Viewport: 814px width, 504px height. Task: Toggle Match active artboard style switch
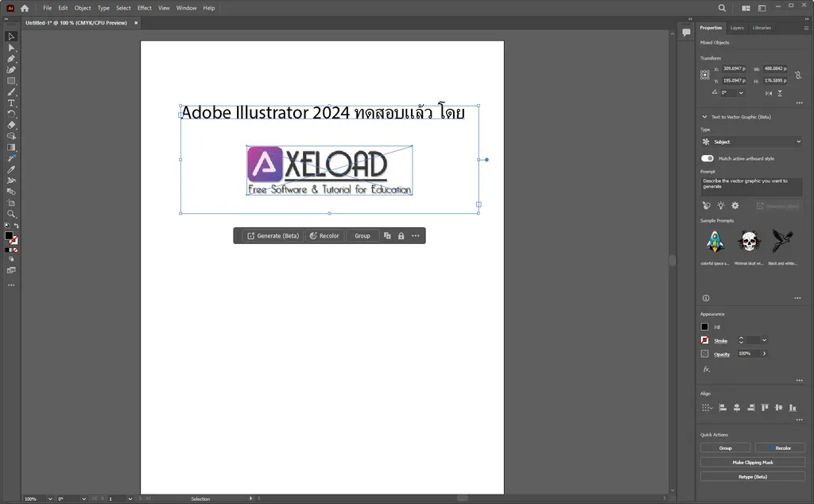click(x=707, y=158)
